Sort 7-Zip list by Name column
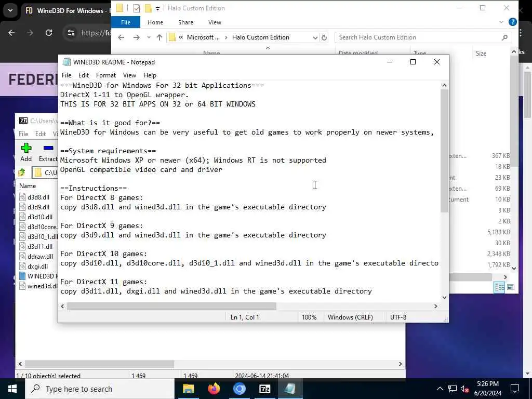Screen dimensions: 532x399 pos(28,186)
